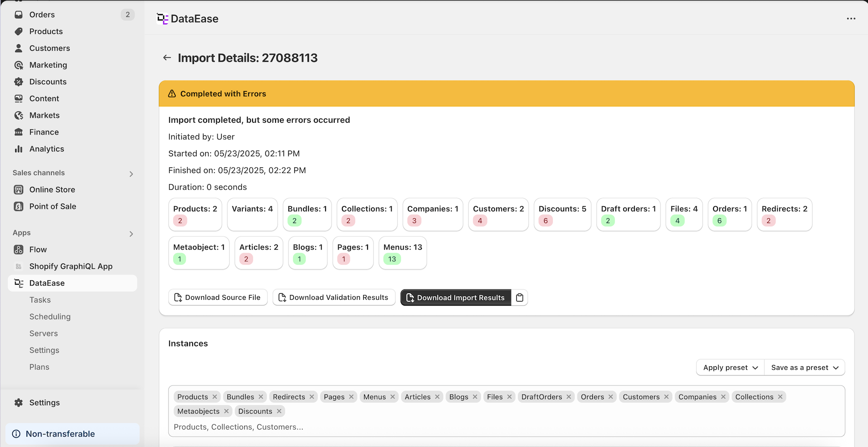Open Tasks under DataEase

40,300
